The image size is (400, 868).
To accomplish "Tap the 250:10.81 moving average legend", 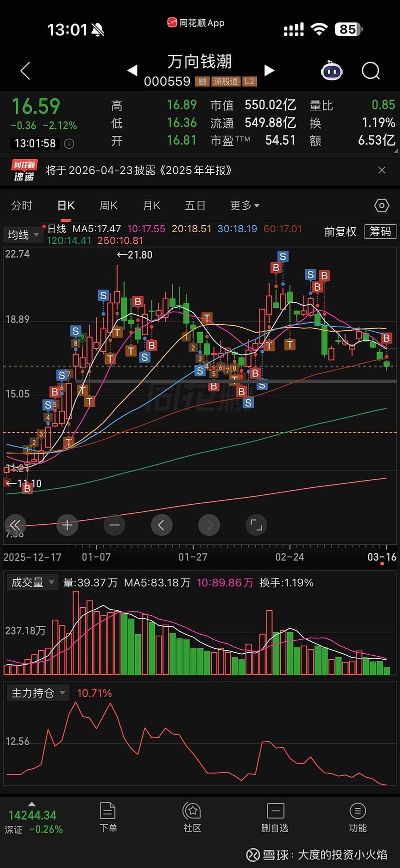I will [x=120, y=240].
